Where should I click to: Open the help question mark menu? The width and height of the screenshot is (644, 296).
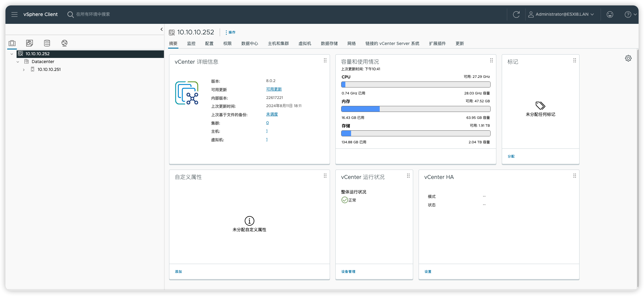click(630, 14)
